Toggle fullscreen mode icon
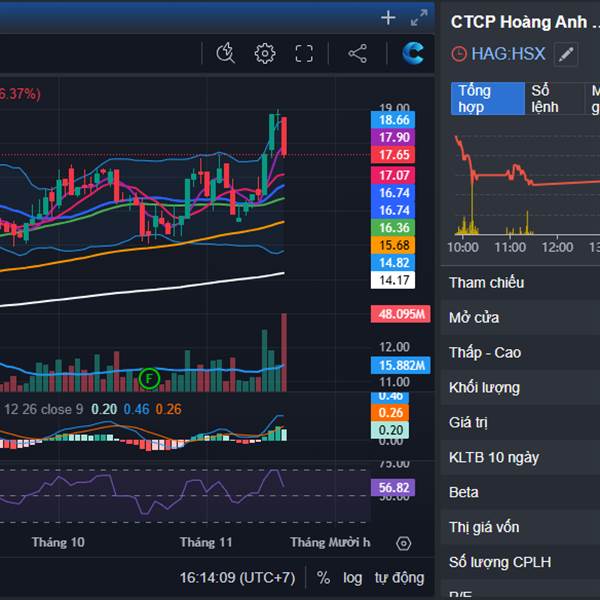 [304, 53]
